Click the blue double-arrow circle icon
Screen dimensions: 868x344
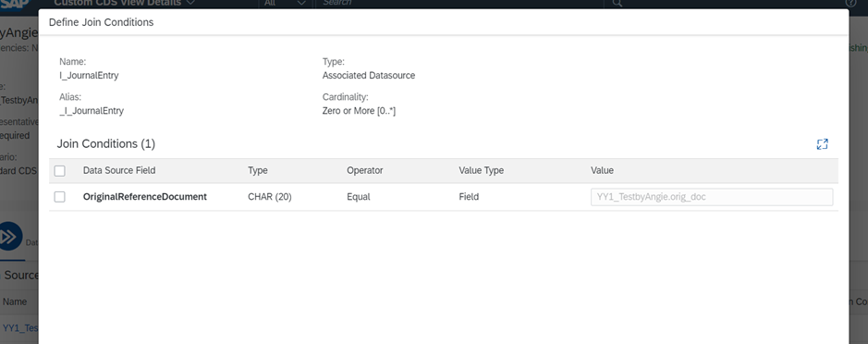click(x=10, y=237)
